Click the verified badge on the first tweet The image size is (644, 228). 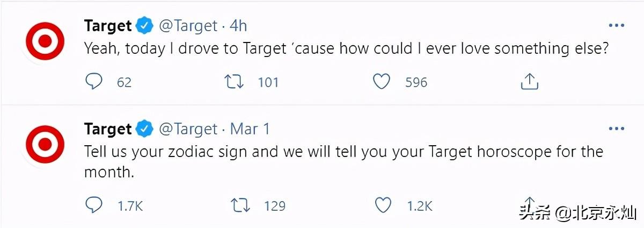[144, 25]
